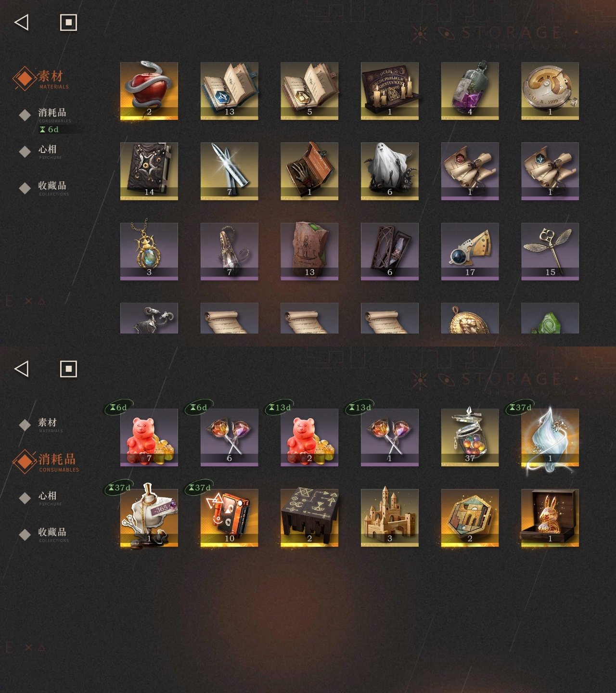Select the red gummy bear with 6d timer

point(149,437)
